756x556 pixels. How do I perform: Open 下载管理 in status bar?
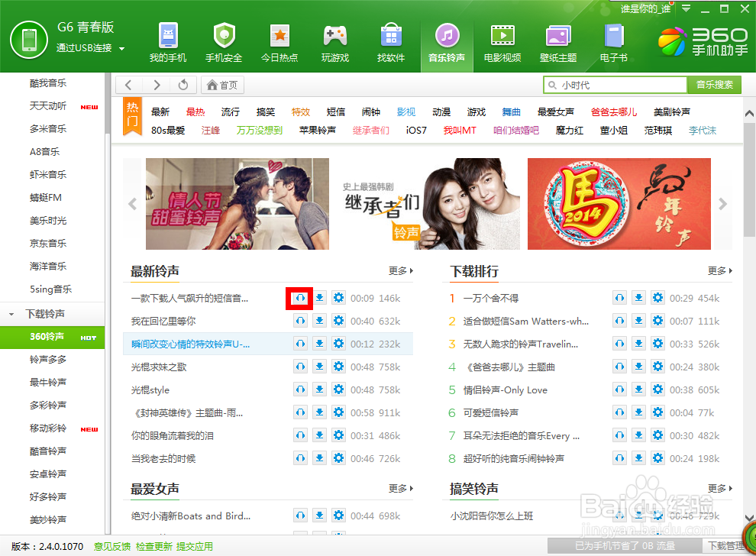tap(725, 546)
